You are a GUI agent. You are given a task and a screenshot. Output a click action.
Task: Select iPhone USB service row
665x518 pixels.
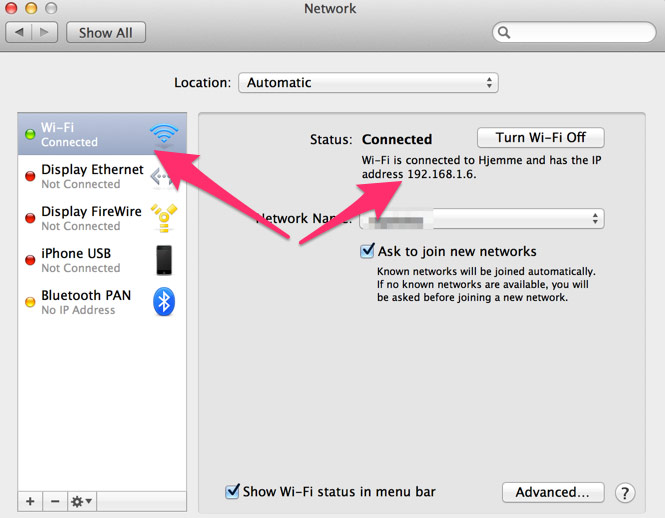click(x=102, y=260)
